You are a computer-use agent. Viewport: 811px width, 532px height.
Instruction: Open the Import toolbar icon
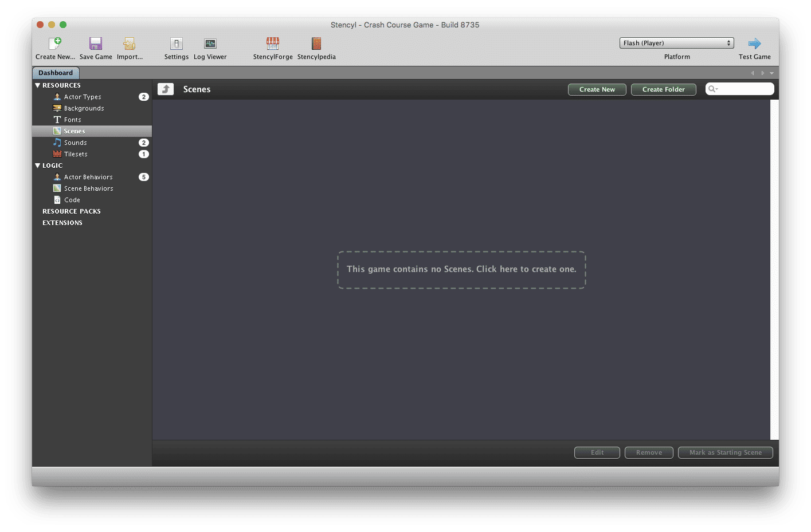pyautogui.click(x=130, y=44)
